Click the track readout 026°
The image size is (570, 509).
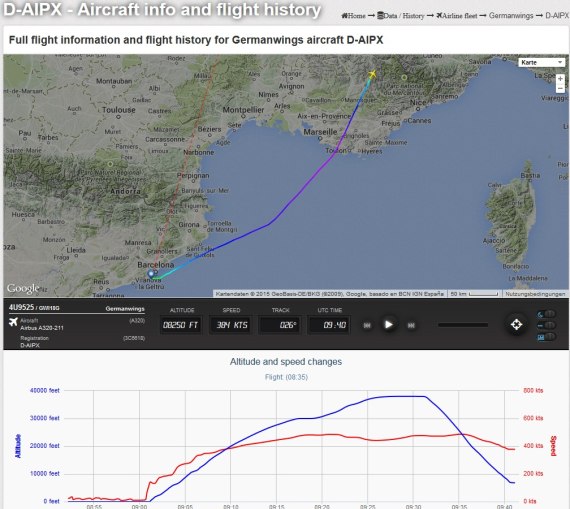pyautogui.click(x=280, y=325)
